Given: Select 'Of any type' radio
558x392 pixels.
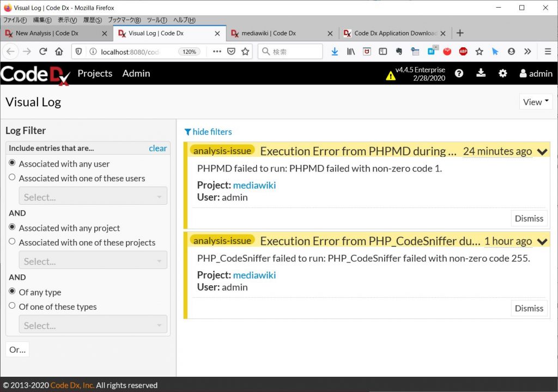Looking at the screenshot, I should coord(12,291).
